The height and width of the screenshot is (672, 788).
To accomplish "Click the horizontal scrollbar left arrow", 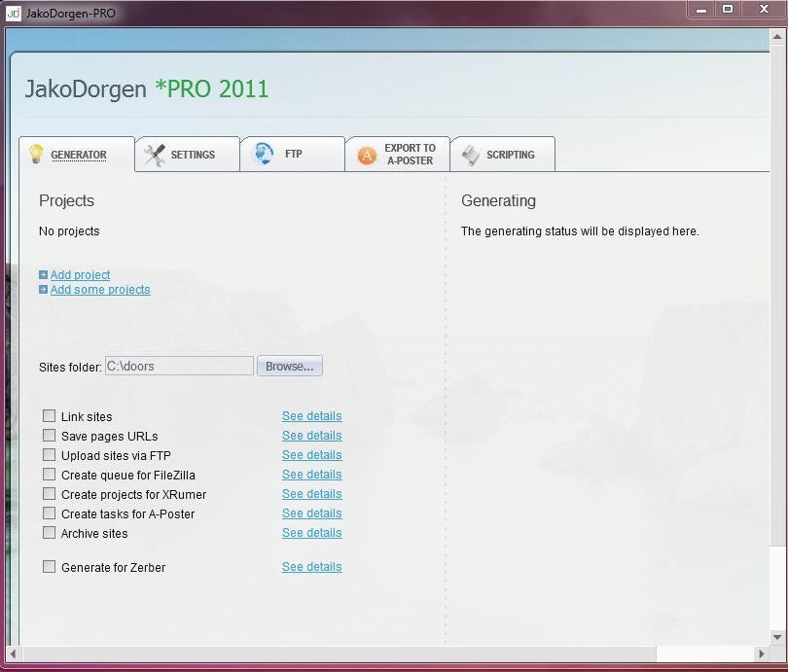I will point(14,654).
